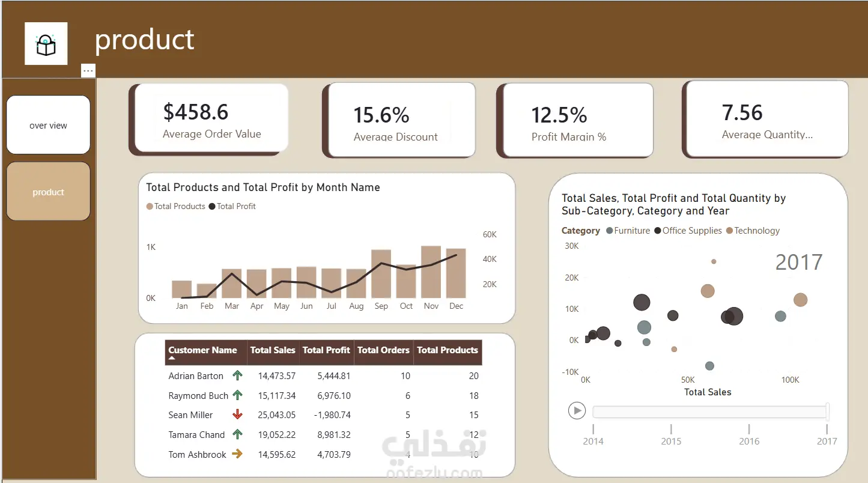Click the 8,981.32 profit value
Image resolution: width=868 pixels, height=483 pixels.
pyautogui.click(x=334, y=435)
